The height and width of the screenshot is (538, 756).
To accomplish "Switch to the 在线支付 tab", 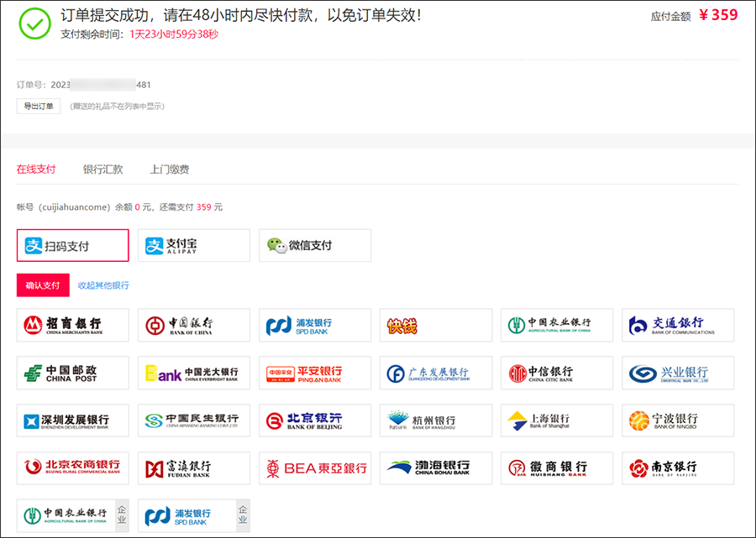I will 36,169.
